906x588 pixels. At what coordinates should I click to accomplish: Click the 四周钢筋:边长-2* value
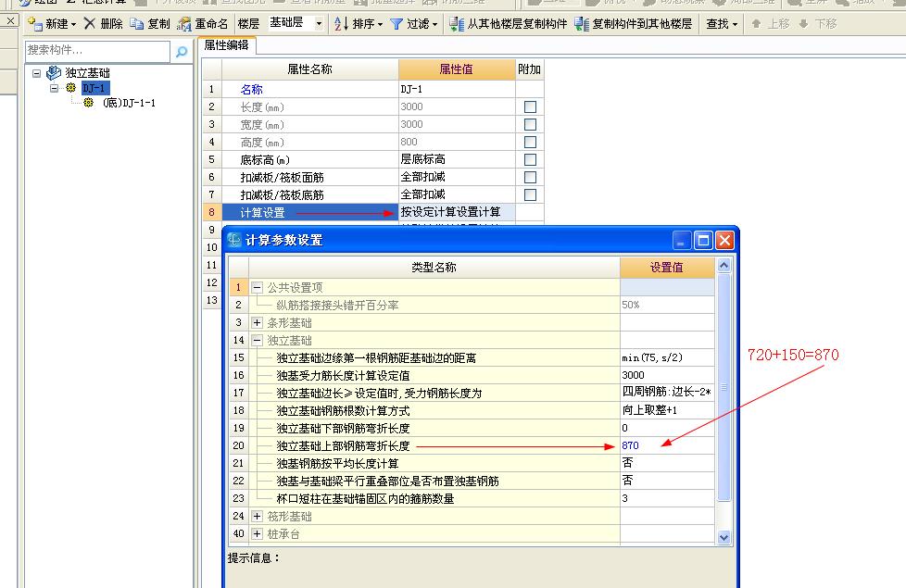pyautogui.click(x=667, y=393)
